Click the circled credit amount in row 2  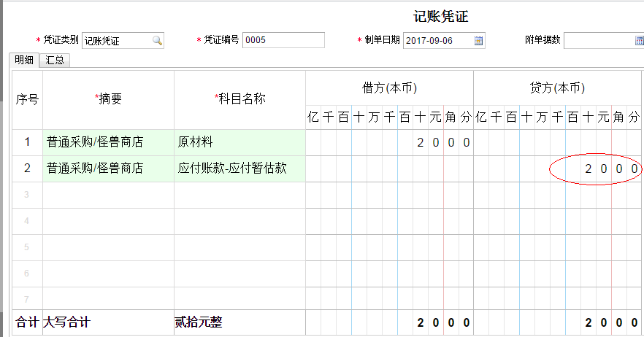click(612, 168)
